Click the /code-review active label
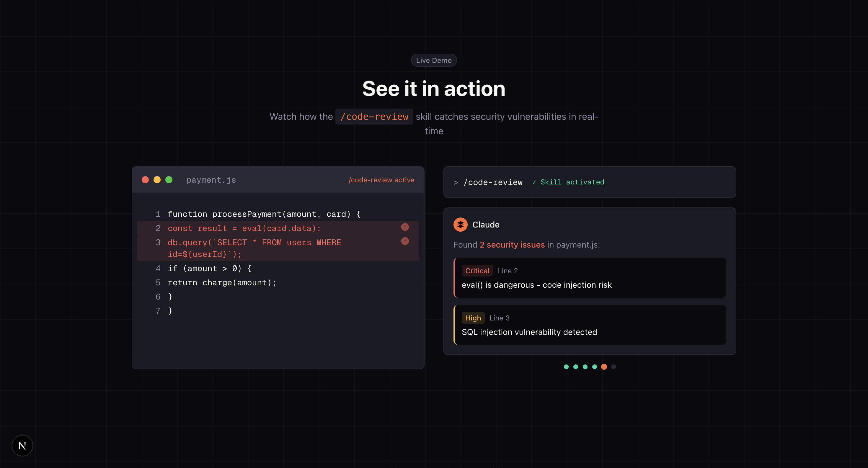 pyautogui.click(x=381, y=180)
